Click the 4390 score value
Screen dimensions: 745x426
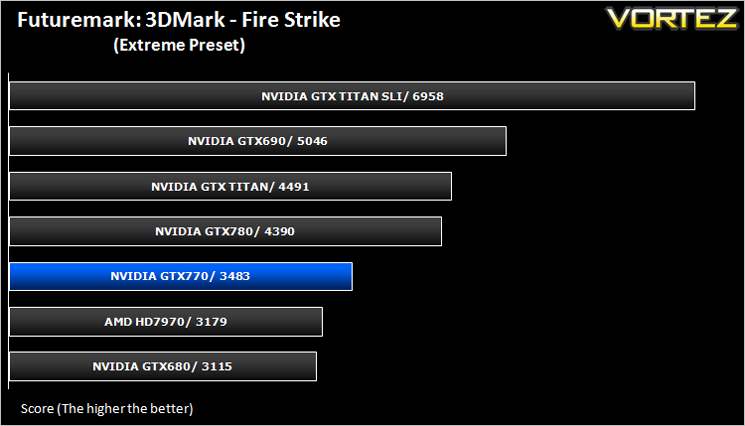pos(279,231)
